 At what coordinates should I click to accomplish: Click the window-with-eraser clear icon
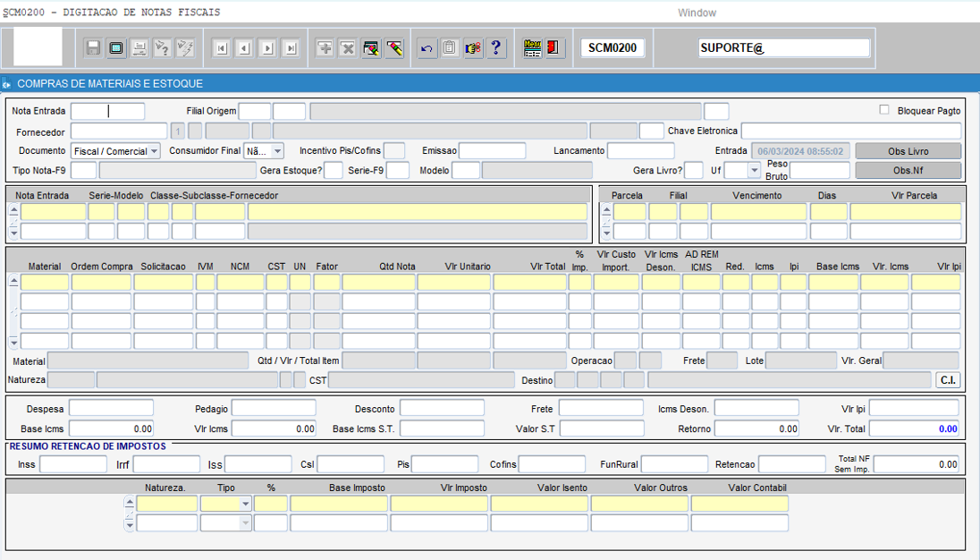(x=371, y=48)
